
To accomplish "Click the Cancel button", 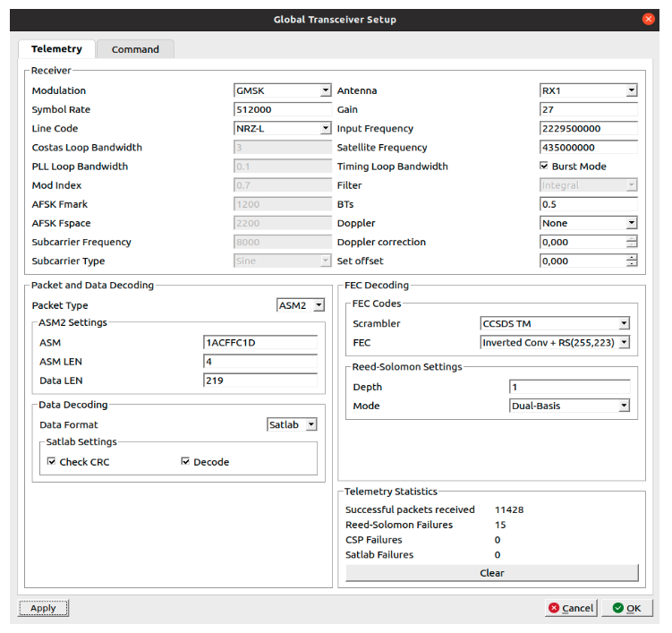I will tap(571, 608).
